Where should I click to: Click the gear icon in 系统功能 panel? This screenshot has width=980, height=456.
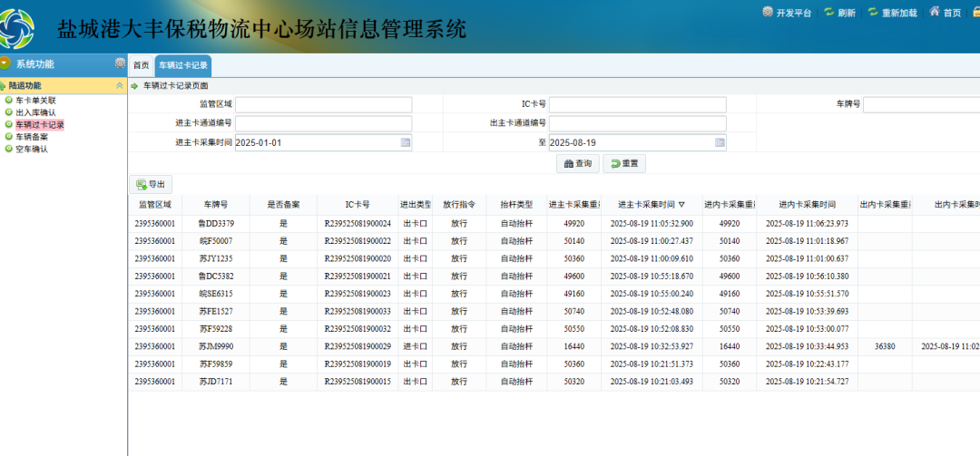120,63
